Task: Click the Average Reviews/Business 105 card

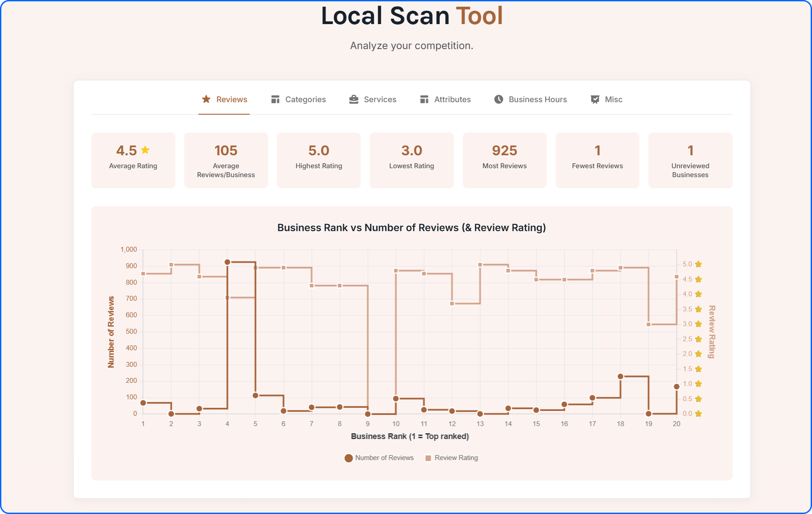Action: click(x=226, y=160)
